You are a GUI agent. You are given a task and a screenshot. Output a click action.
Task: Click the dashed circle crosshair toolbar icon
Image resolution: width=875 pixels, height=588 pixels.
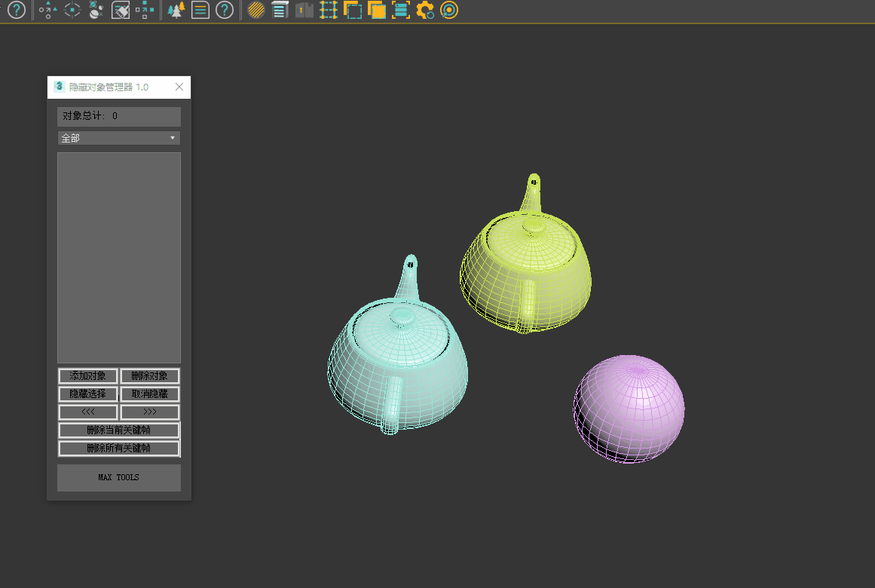click(x=72, y=11)
